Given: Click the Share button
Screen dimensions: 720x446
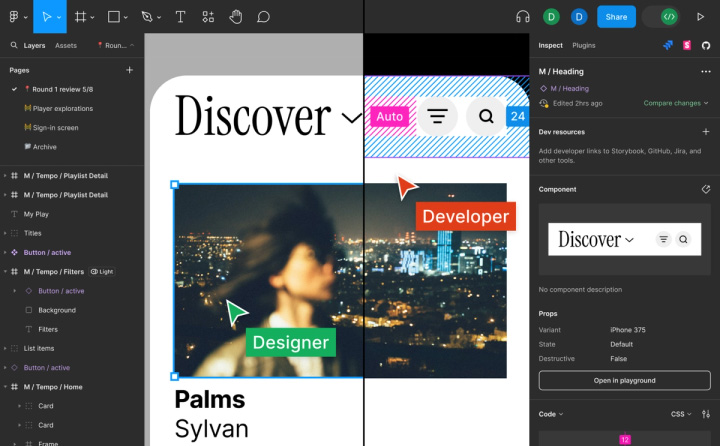Looking at the screenshot, I should click(x=616, y=17).
